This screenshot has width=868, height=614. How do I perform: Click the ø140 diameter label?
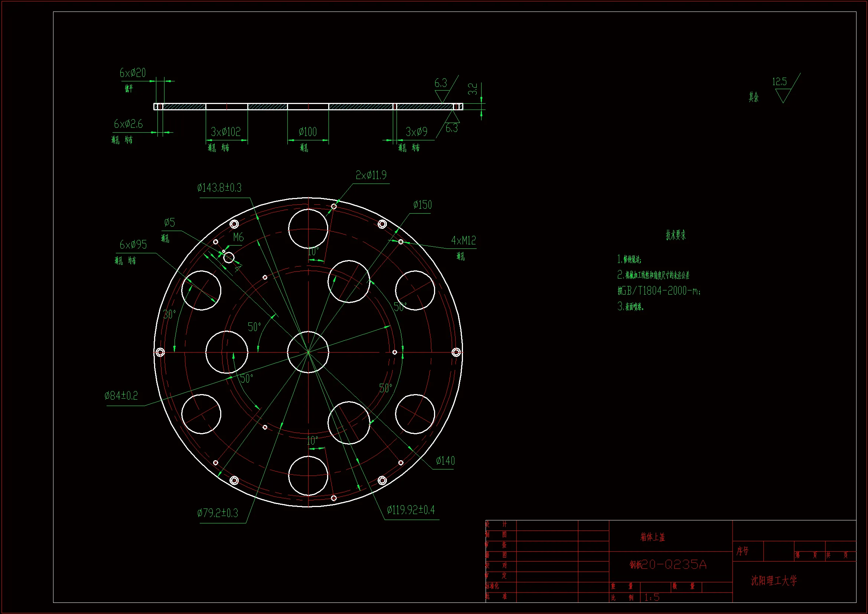(446, 461)
